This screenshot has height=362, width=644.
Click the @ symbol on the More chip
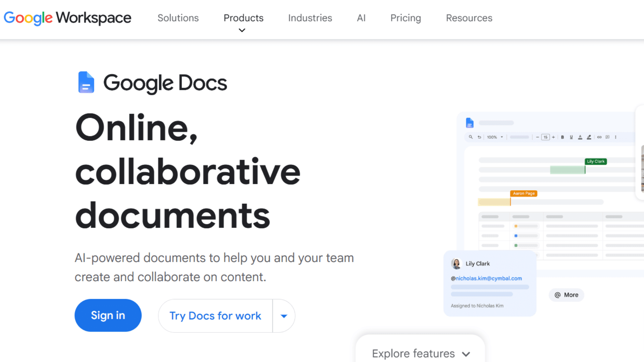(x=557, y=295)
